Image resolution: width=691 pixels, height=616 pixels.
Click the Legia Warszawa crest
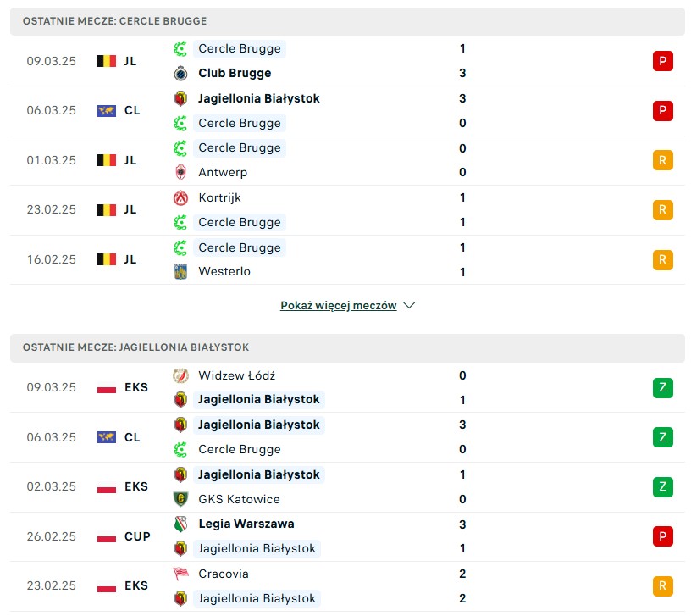[180, 524]
